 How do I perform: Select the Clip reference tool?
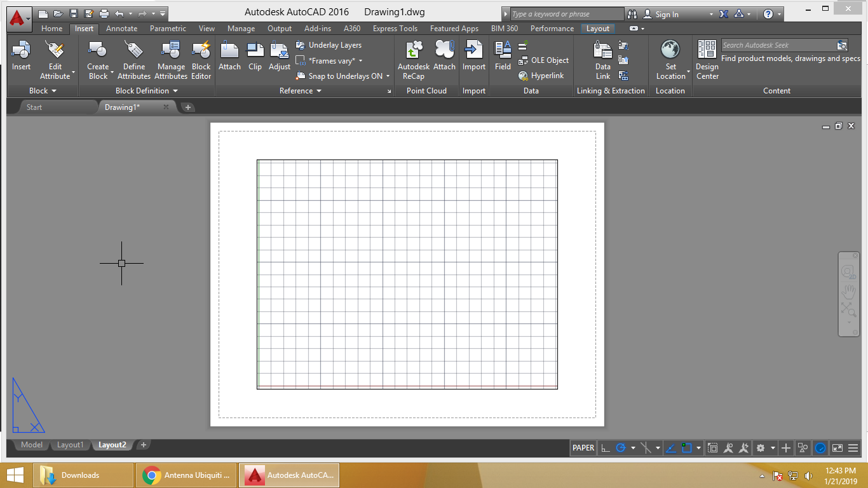pos(255,56)
